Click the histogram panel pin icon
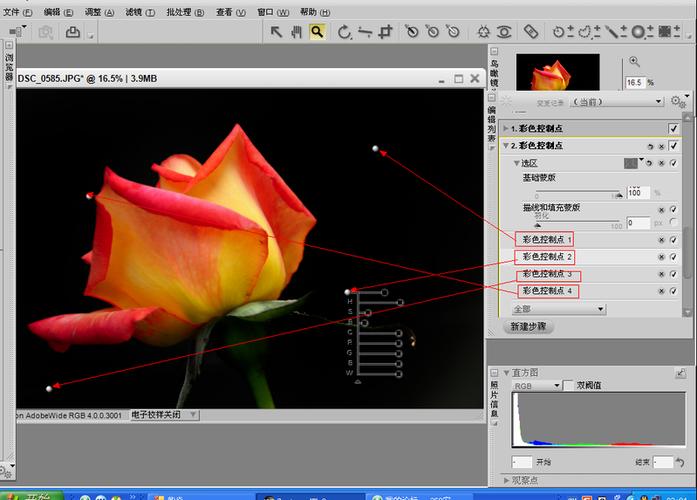This screenshot has height=500, width=697. 681,373
